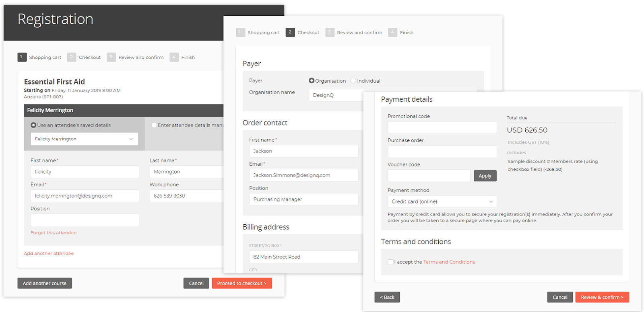Click 'Review & confirm' button
The height and width of the screenshot is (312, 644).
(x=602, y=297)
